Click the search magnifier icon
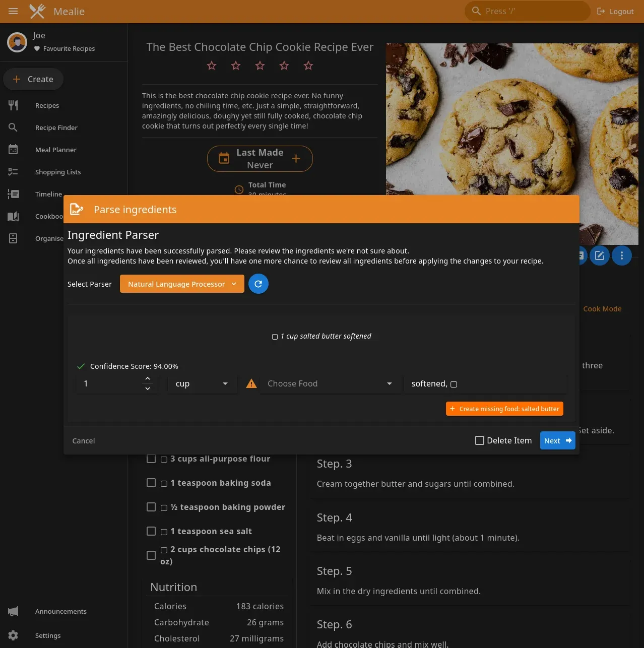Screen dimensions: 644x648 pos(476,11)
